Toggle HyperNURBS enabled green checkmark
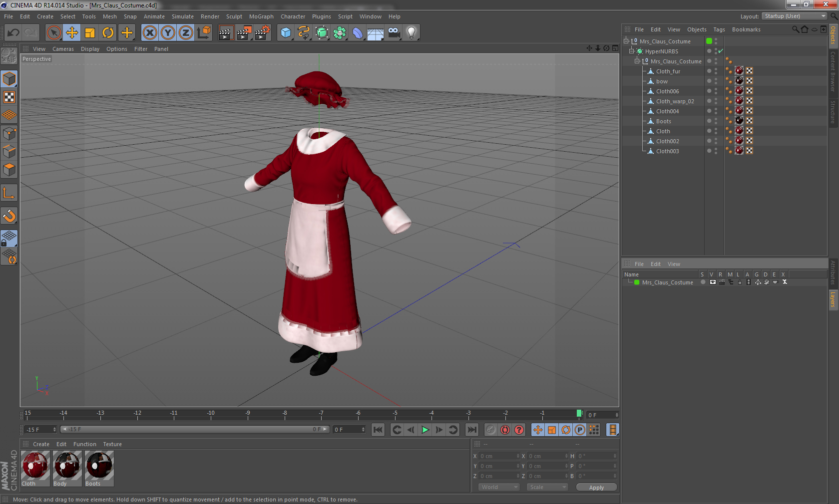The height and width of the screenshot is (504, 839). pos(721,51)
